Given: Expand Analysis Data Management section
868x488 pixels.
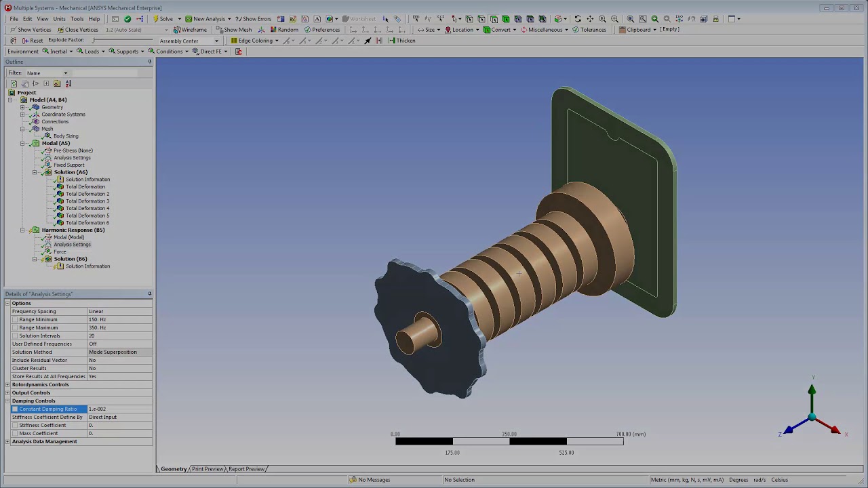Looking at the screenshot, I should coord(7,442).
